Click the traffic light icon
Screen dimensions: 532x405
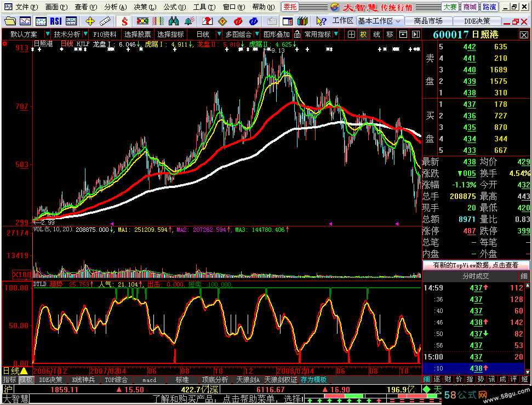click(142, 21)
